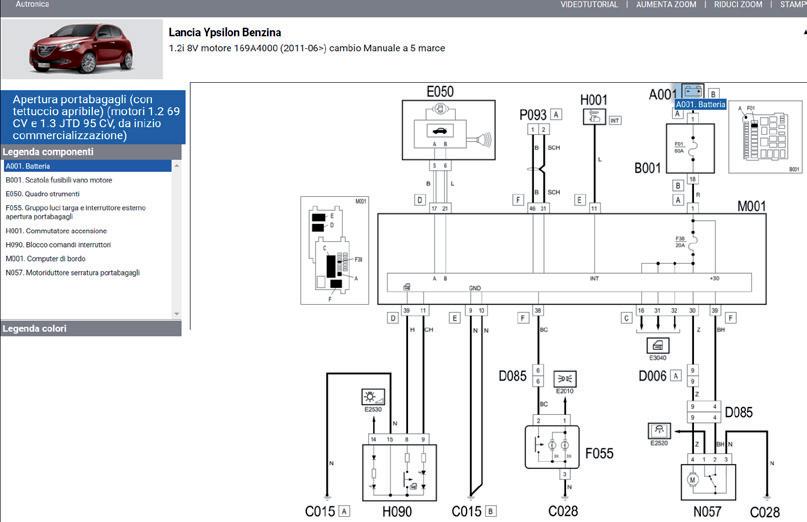Click the A001. Batteria tooltip label
This screenshot has width=807, height=522.
pos(700,105)
